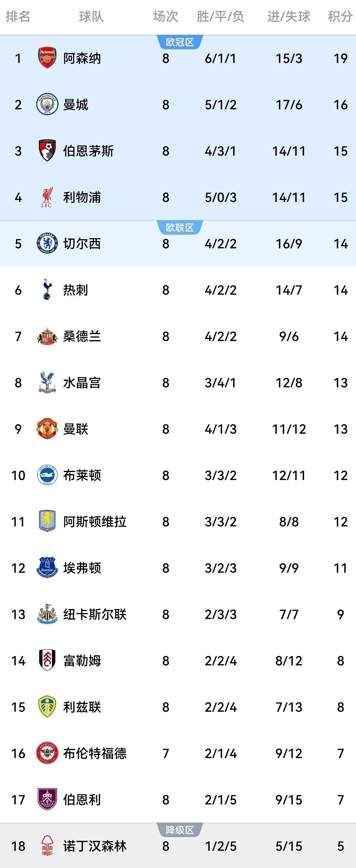Screen dimensions: 356x868
Task: Click the Brentford bee crest
Action: click(x=47, y=753)
